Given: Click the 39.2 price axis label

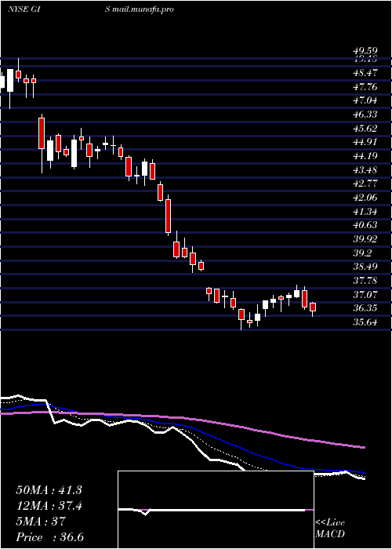Looking at the screenshot, I should (362, 253).
